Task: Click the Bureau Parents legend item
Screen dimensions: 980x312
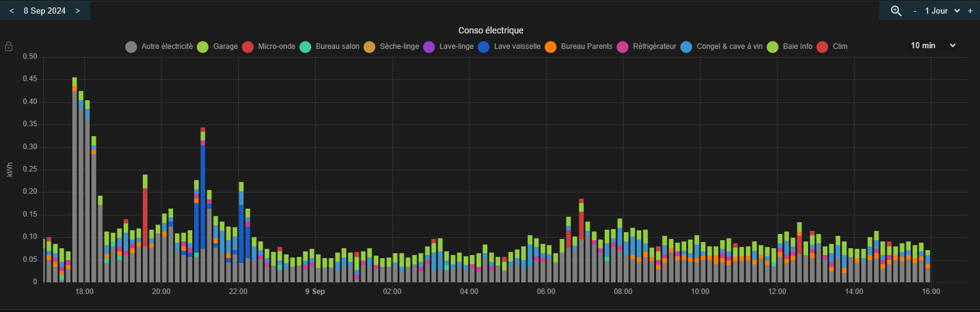Action: [x=579, y=46]
